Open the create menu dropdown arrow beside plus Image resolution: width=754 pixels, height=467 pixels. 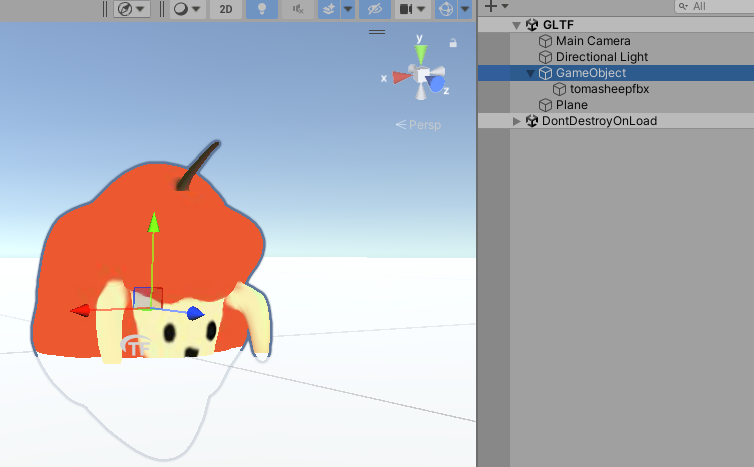505,6
